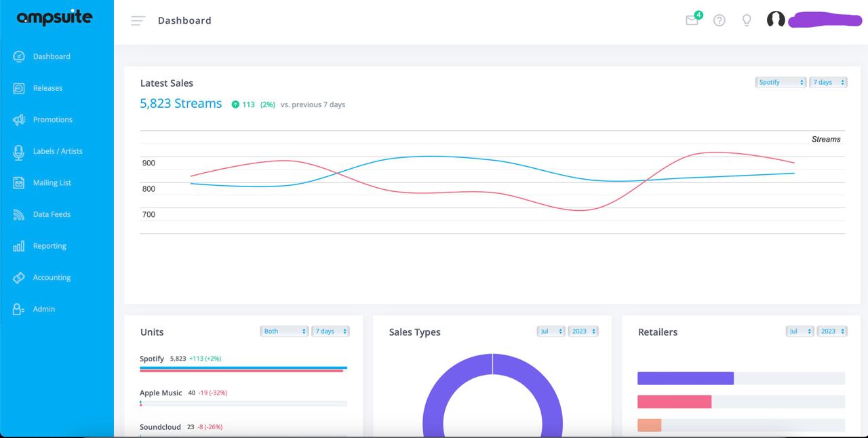
Task: Click the Soundcloud row in Units
Action: point(243,430)
